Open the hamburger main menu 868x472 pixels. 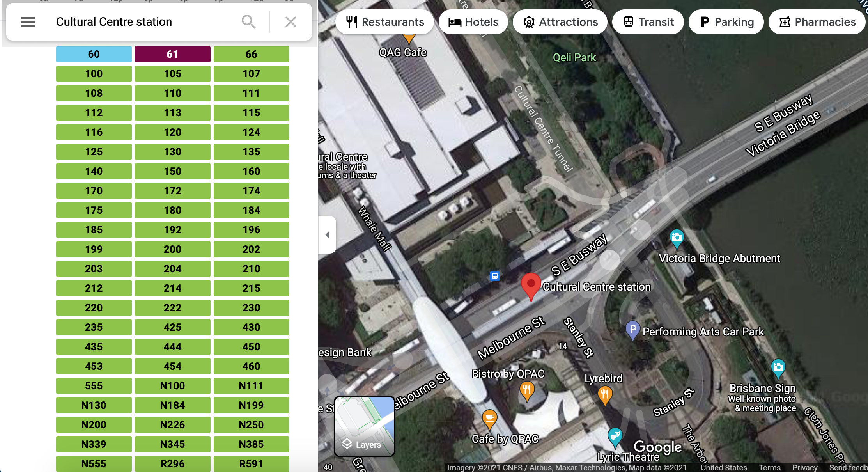[28, 22]
